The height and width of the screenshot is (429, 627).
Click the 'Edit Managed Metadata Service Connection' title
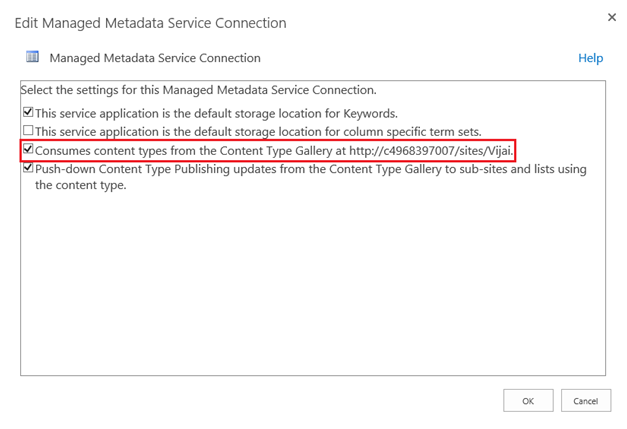(x=150, y=22)
